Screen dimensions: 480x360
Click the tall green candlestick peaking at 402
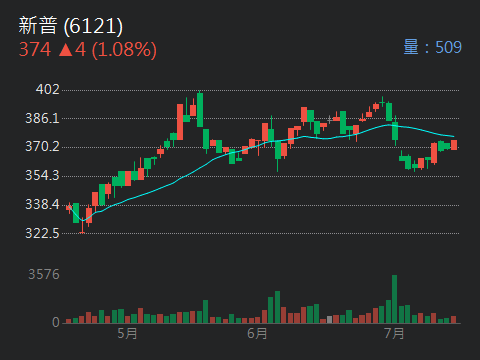tap(200, 110)
